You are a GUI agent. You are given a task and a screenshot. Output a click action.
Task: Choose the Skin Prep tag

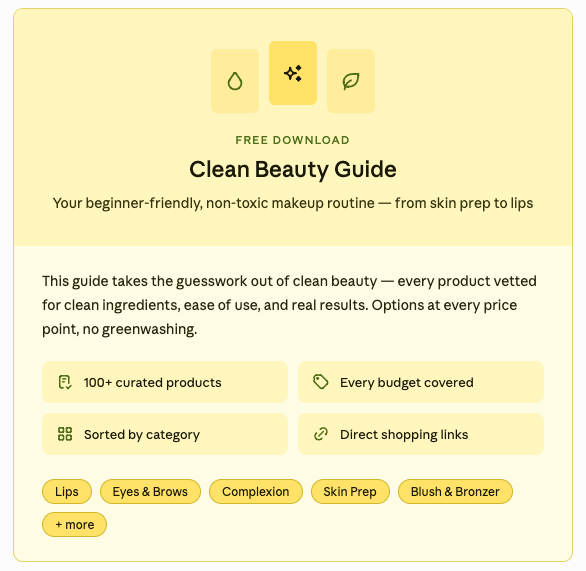pyautogui.click(x=350, y=491)
